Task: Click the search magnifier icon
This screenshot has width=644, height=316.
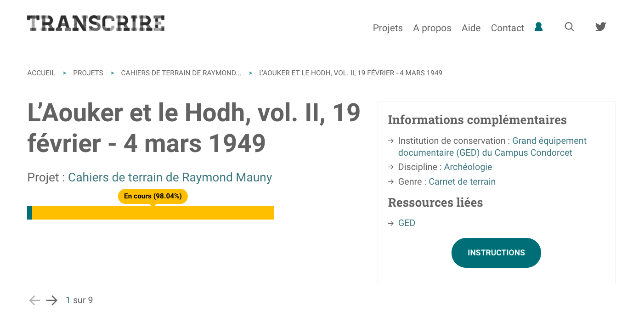Action: pos(569,27)
